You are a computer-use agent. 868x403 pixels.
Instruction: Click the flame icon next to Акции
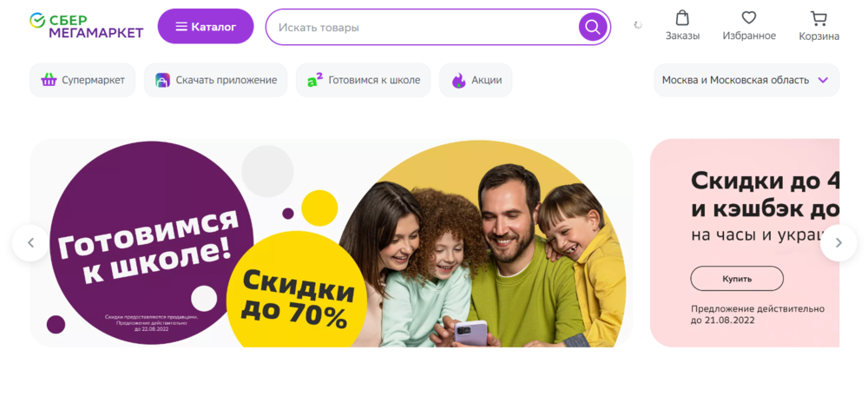pos(458,81)
